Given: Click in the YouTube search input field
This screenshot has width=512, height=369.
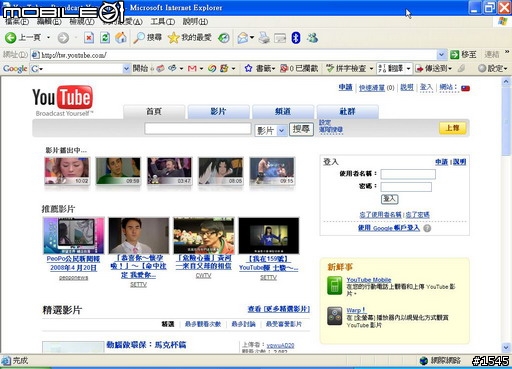Looking at the screenshot, I should (x=198, y=129).
